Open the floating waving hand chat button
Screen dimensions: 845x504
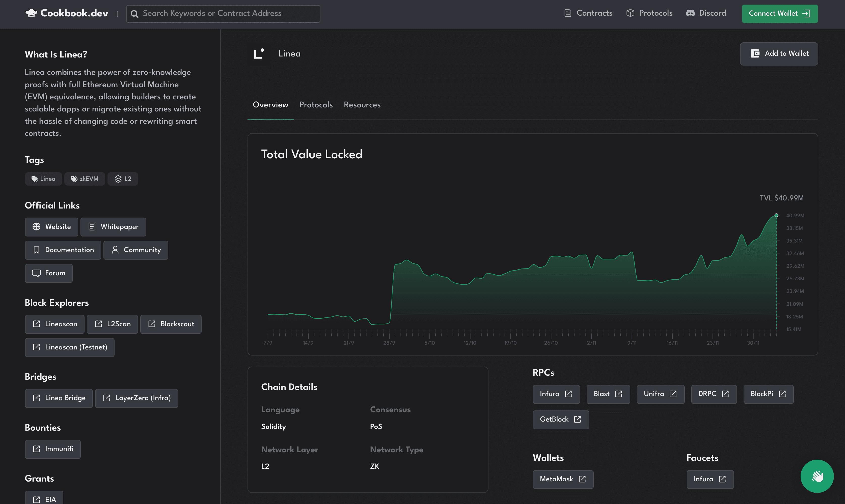click(x=817, y=476)
